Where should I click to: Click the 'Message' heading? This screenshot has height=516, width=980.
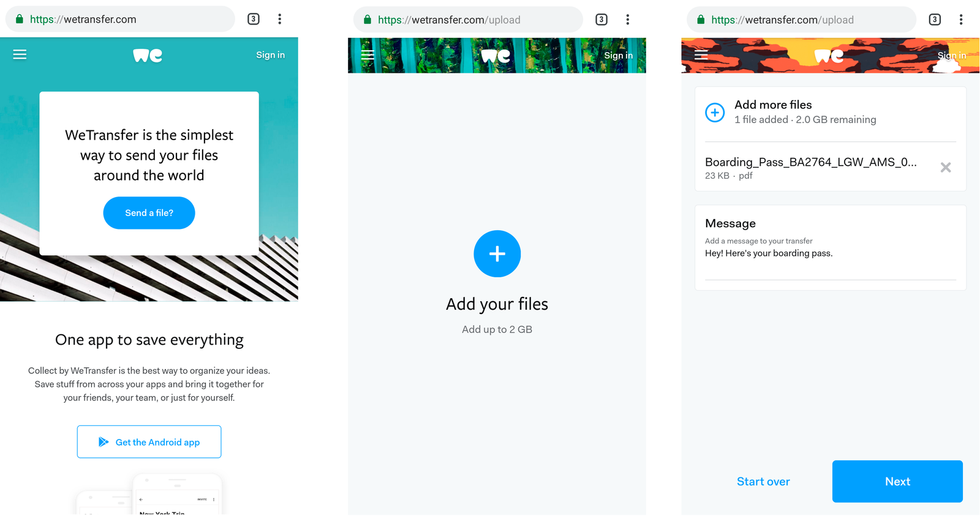point(730,223)
